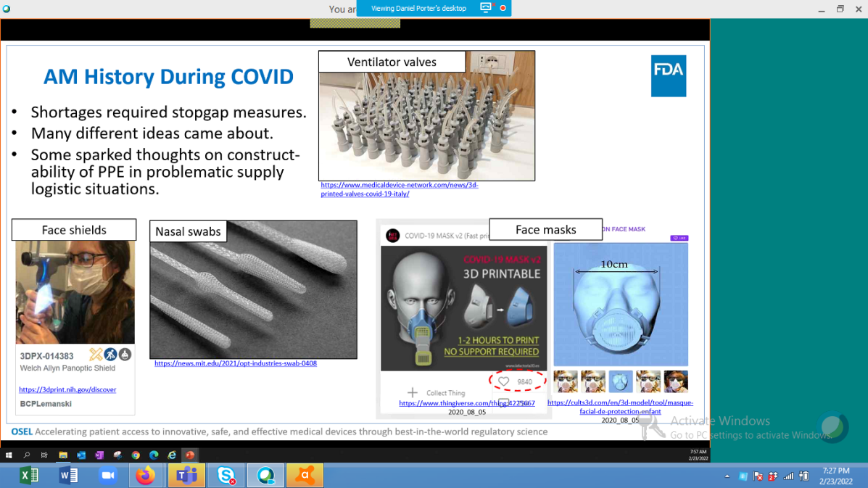The width and height of the screenshot is (868, 488).
Task: Open Outlook on the shared desktop taskbar
Action: pos(81,455)
